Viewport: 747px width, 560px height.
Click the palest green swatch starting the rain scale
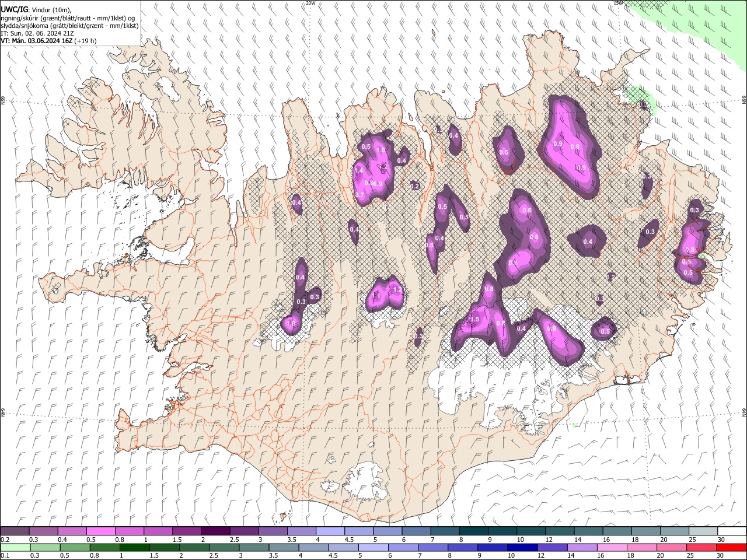(15, 547)
